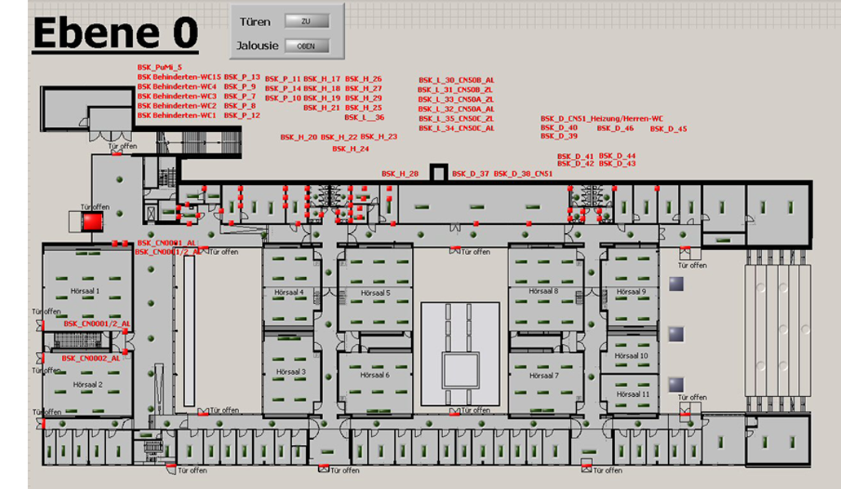
Task: Select the Hörsaal 5 room label
Action: 375,293
